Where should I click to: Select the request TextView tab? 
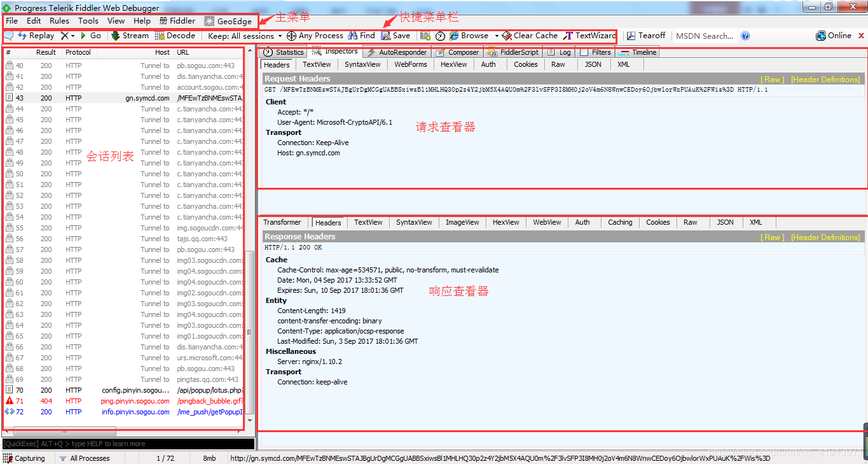(317, 64)
